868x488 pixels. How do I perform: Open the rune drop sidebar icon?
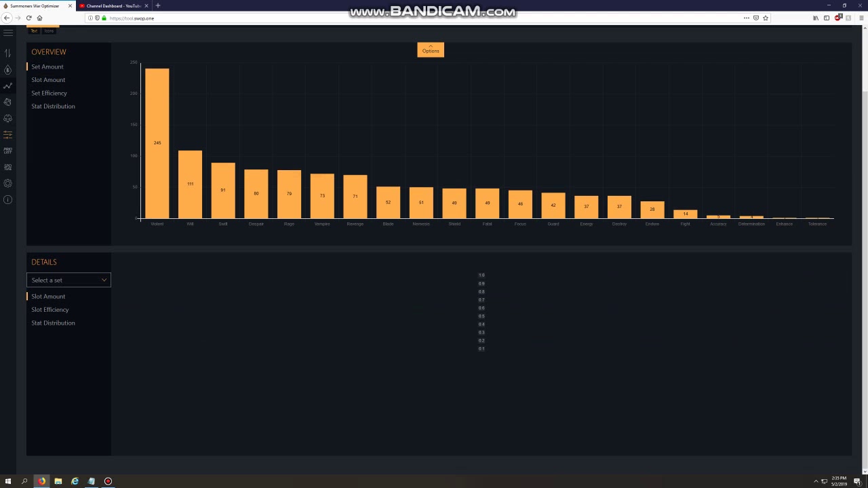[7, 70]
